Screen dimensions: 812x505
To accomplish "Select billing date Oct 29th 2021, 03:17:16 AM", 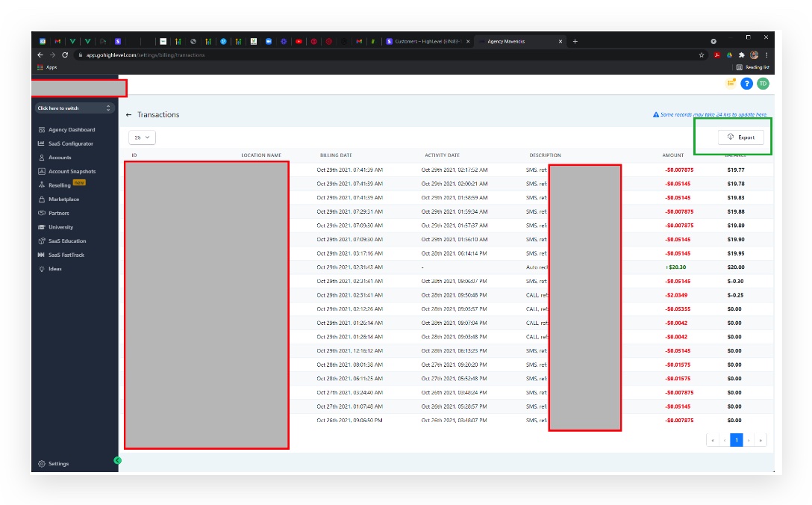I will (x=349, y=253).
